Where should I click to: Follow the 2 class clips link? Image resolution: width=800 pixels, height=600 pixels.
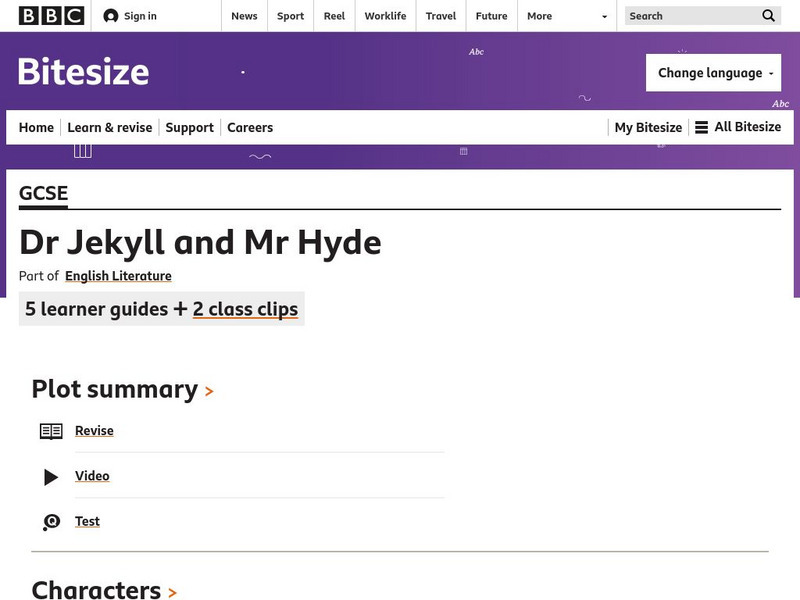[x=245, y=309]
